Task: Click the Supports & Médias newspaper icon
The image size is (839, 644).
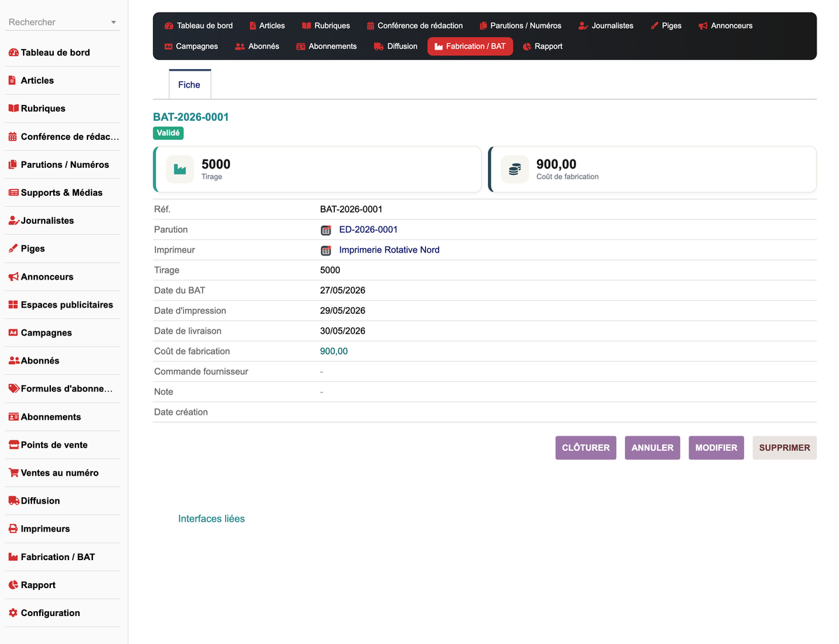Action: (13, 192)
